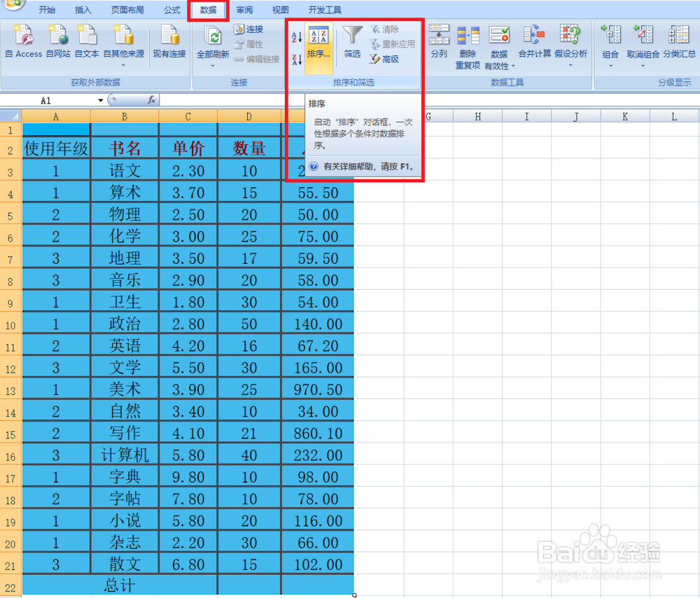The height and width of the screenshot is (598, 700).
Task: Click the fx insert function button
Action: point(152,100)
